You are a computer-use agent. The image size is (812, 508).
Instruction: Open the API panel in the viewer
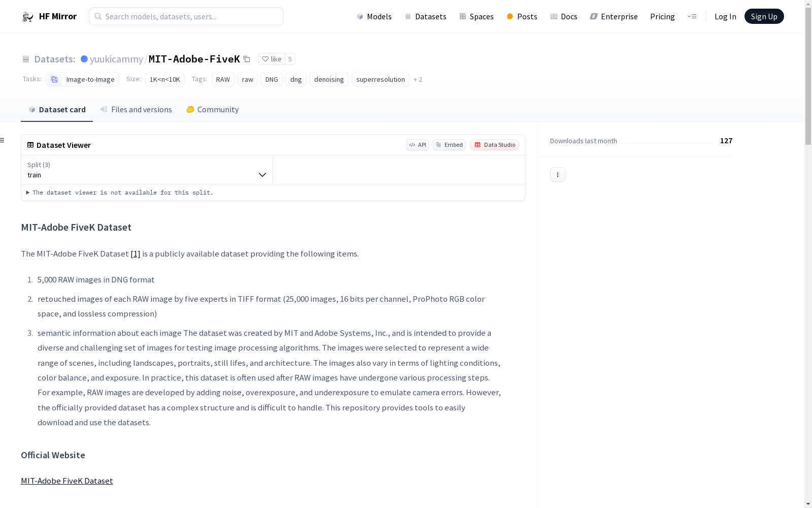[x=418, y=145]
